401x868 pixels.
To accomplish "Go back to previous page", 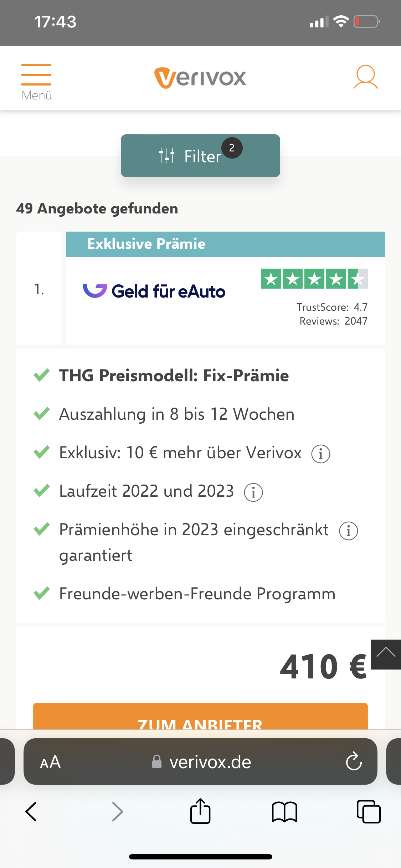I will pyautogui.click(x=31, y=812).
